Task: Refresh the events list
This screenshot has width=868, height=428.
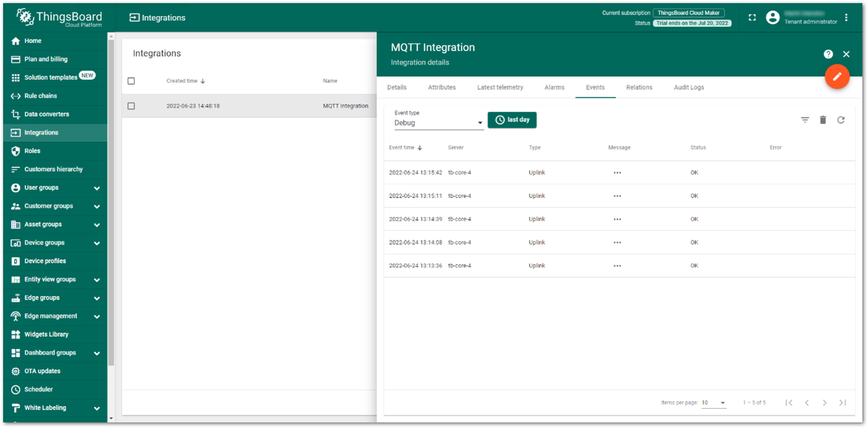Action: coord(841,119)
